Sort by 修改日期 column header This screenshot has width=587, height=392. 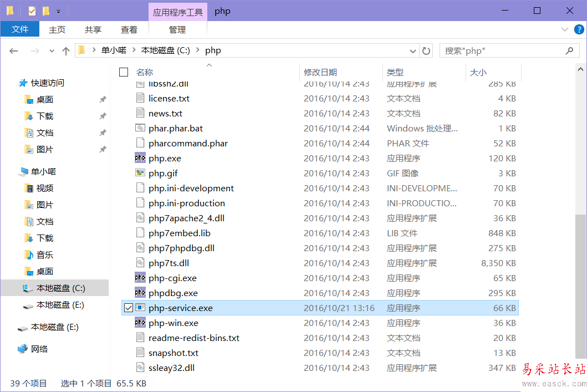click(320, 72)
